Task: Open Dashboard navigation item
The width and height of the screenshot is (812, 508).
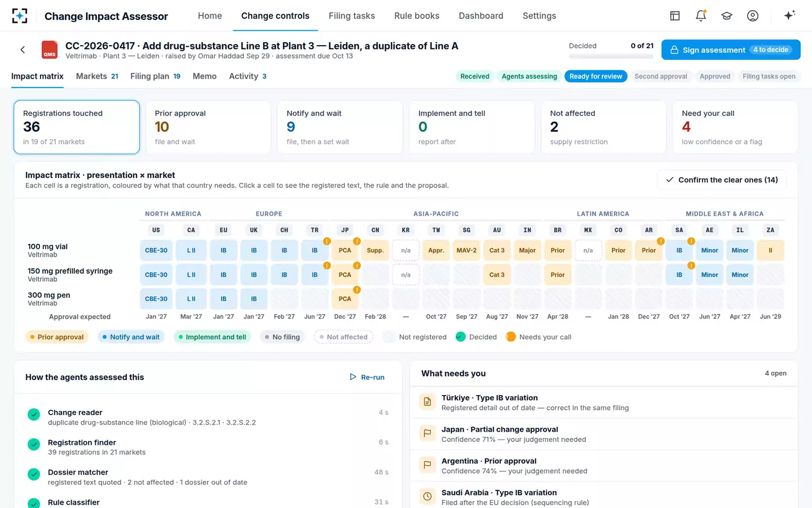Action: pyautogui.click(x=481, y=16)
